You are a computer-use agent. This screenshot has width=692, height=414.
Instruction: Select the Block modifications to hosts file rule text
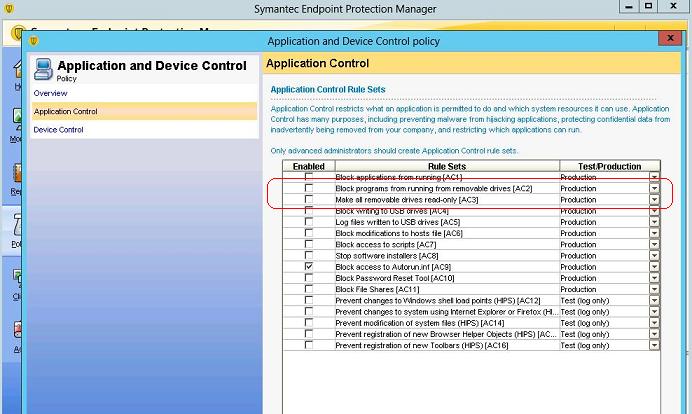399,233
